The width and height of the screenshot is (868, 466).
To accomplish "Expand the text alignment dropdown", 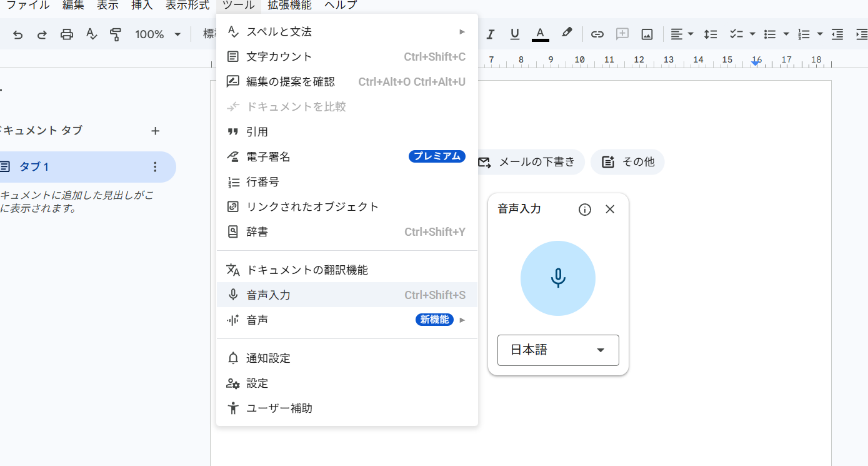I will pos(682,34).
